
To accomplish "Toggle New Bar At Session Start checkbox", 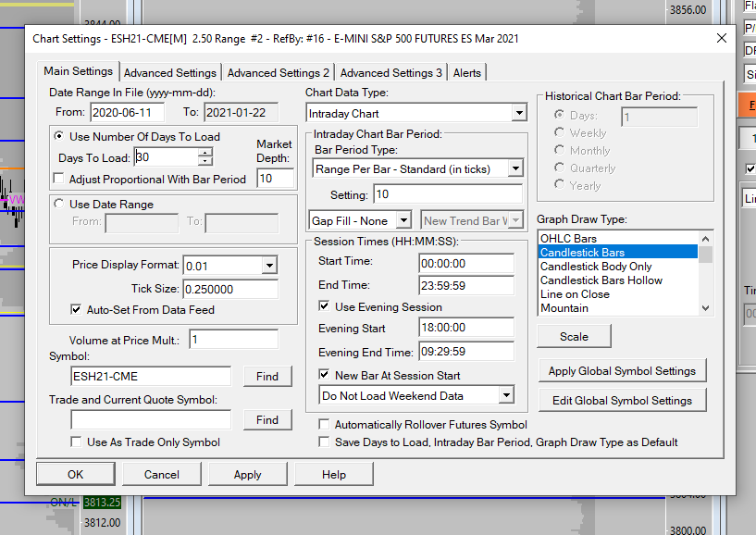I will tap(324, 375).
